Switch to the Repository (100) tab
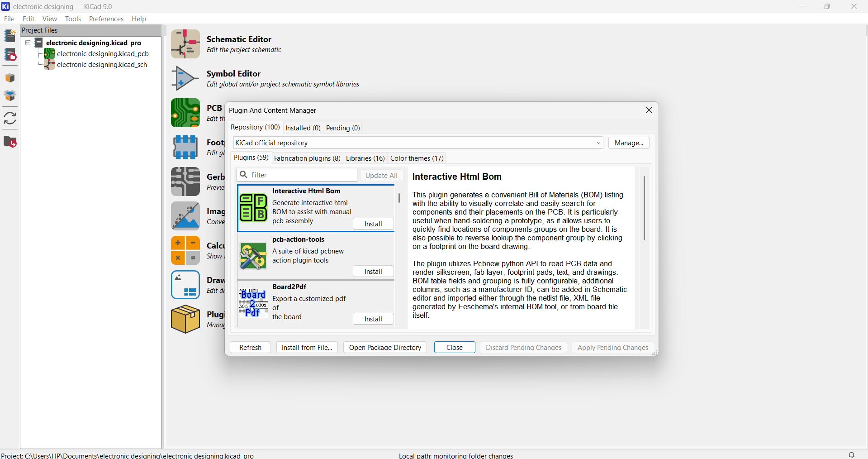868x459 pixels. tap(256, 127)
